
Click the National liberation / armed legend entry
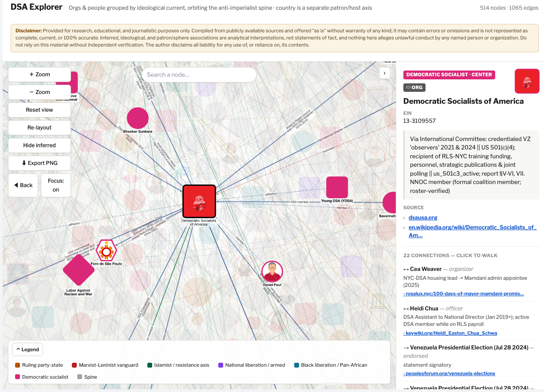252,365
